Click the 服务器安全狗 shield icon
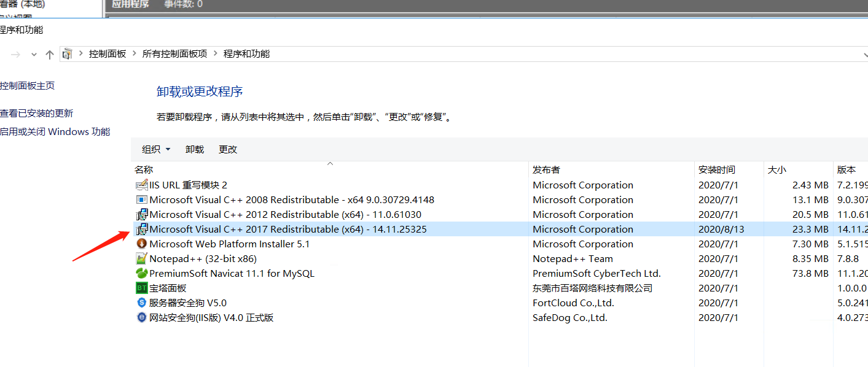 click(141, 303)
